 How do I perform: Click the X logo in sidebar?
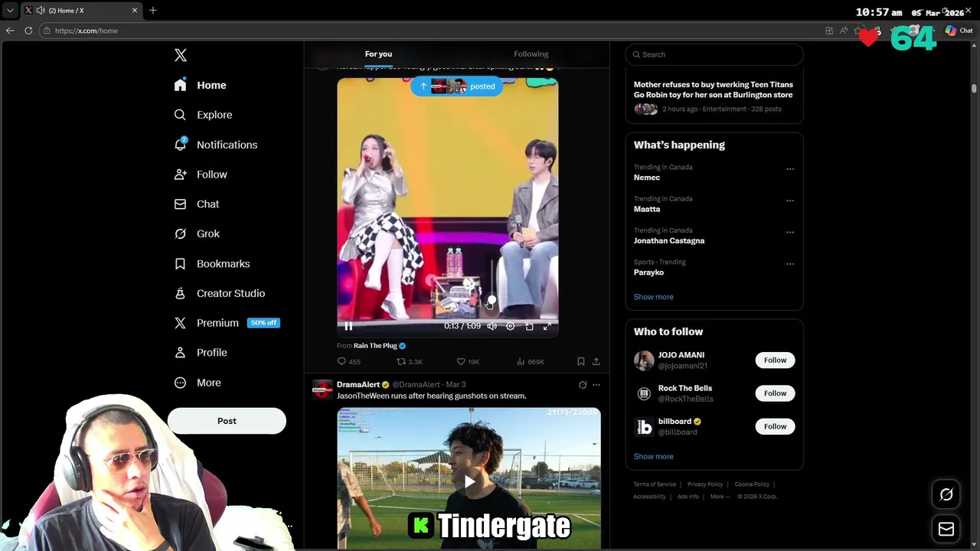pyautogui.click(x=181, y=55)
